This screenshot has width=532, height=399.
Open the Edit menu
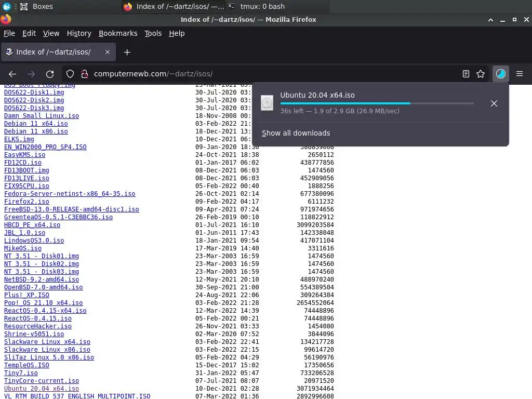tap(29, 33)
